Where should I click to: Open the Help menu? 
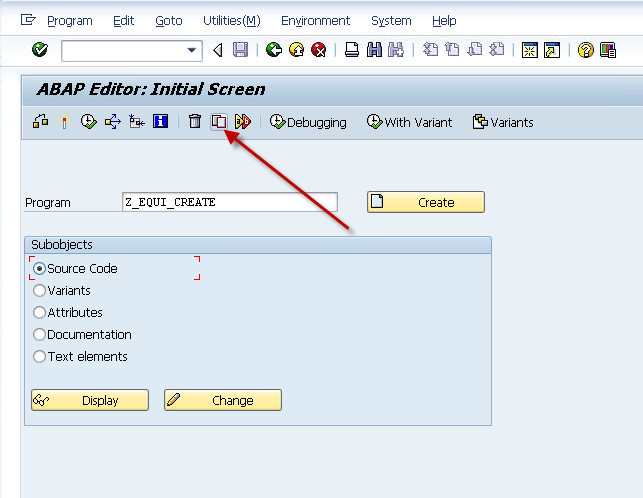coord(444,21)
